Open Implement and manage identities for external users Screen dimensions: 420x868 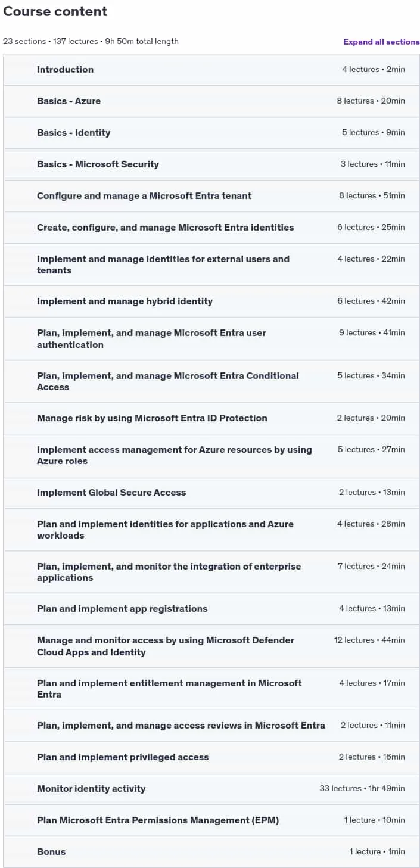click(211, 265)
